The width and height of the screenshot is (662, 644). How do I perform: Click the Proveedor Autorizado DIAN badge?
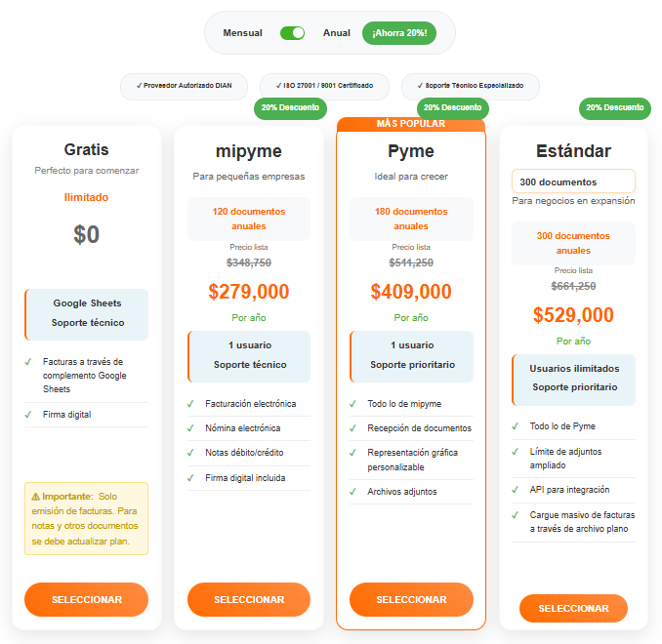185,86
